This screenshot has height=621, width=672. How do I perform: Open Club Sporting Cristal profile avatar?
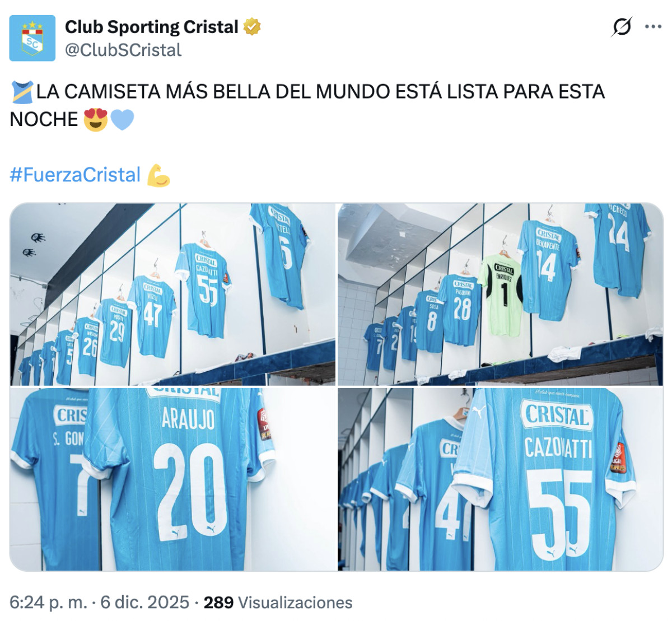(32, 38)
